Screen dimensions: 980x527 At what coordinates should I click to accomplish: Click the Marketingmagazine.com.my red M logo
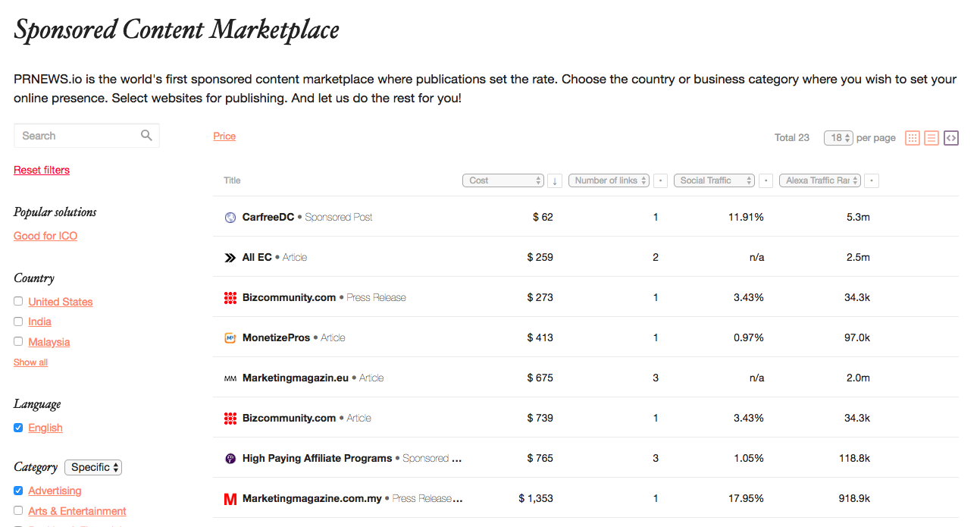[230, 499]
